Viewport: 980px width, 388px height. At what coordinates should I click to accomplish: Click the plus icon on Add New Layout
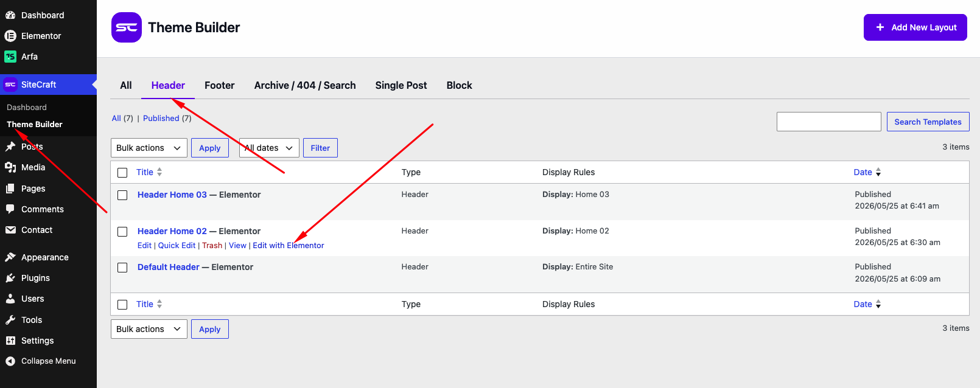880,27
